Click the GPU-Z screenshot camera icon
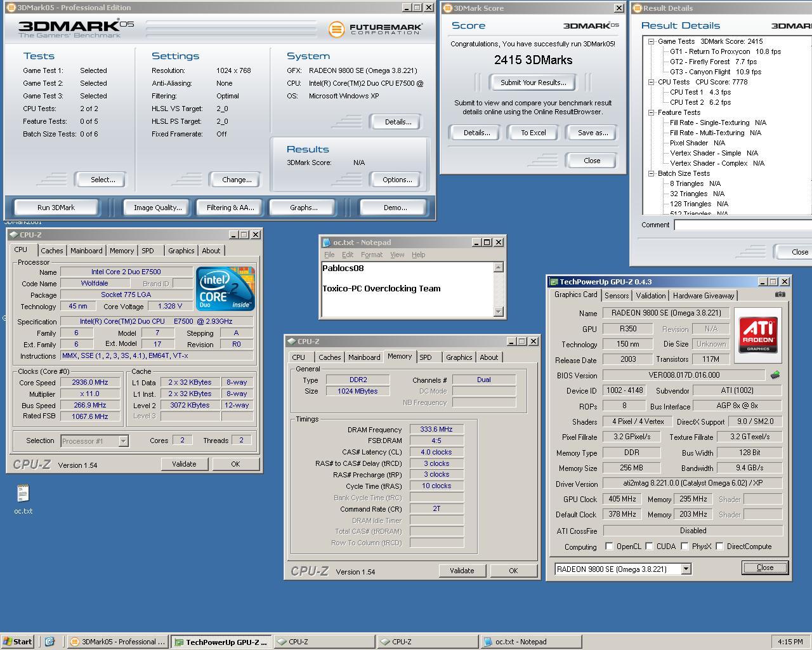 click(x=780, y=295)
